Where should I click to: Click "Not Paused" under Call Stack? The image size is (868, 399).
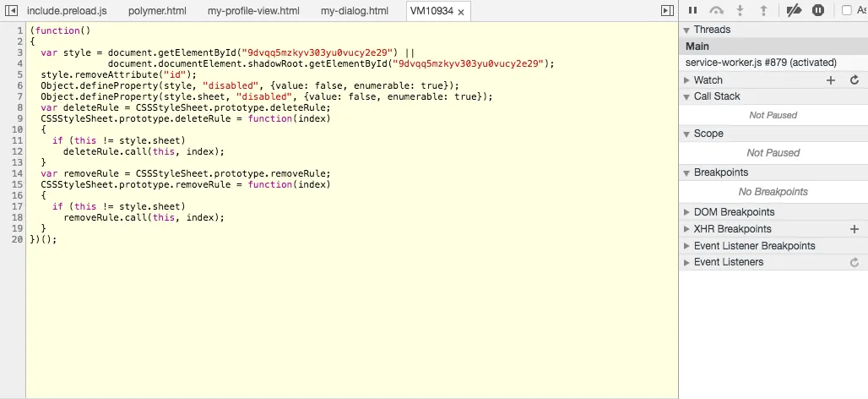(x=773, y=115)
